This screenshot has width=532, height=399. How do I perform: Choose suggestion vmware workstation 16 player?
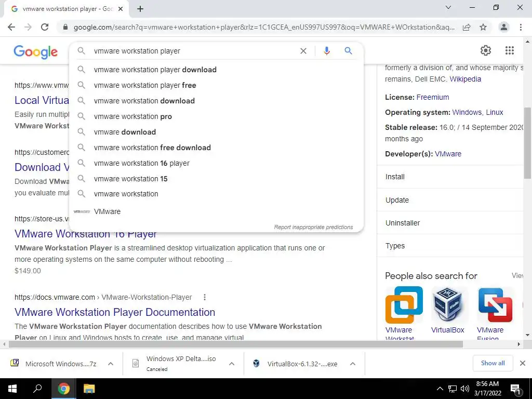tap(216, 163)
